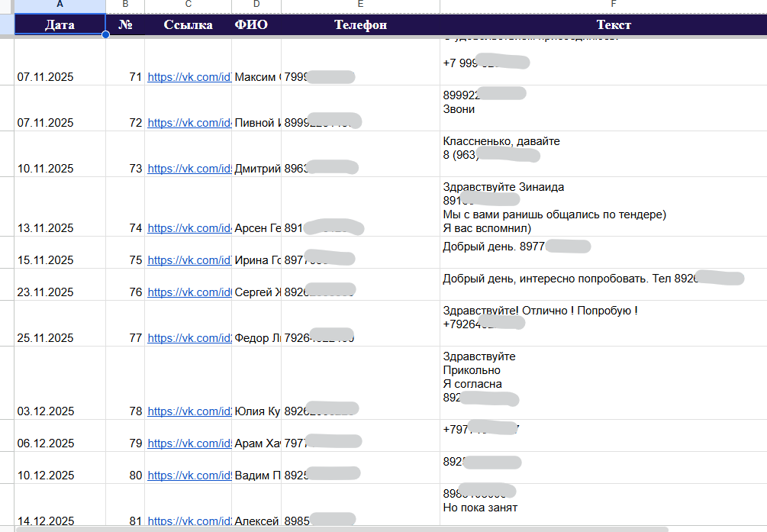Select the name cell Арсен

(256, 207)
